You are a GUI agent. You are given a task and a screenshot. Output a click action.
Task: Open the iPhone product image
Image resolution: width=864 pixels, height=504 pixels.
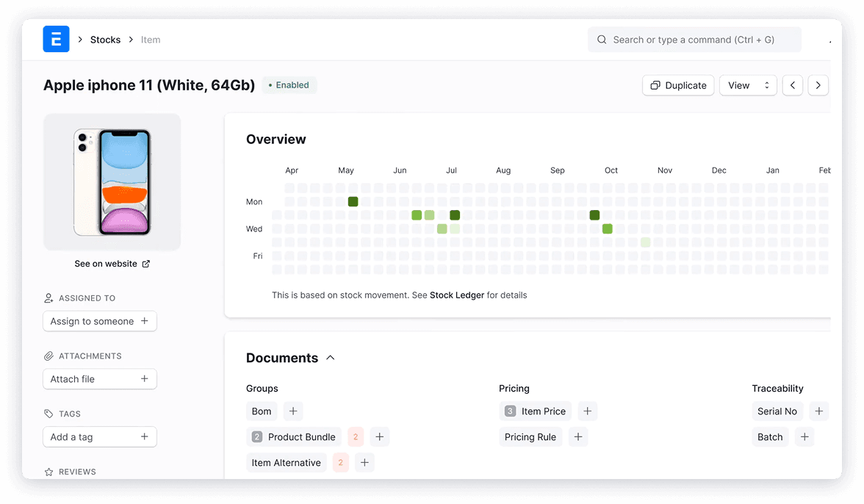112,182
